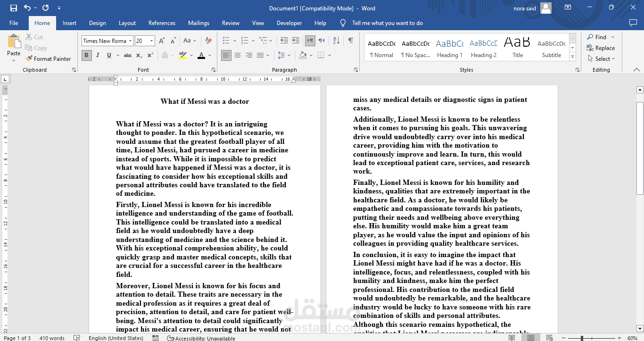Toggle left-to-right text direction

310,41
